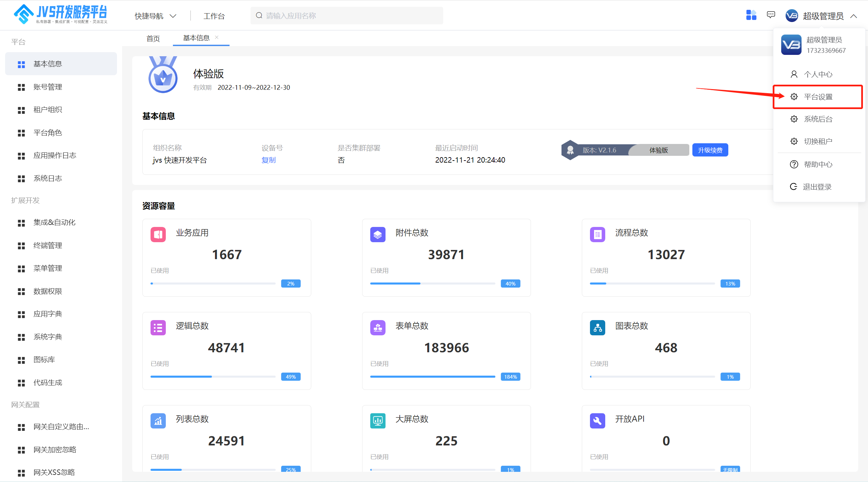Click the 业务应用 2% usage progress bar

(x=213, y=284)
